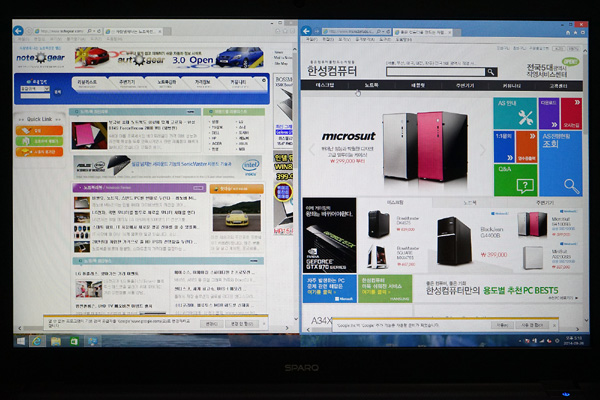Open second item in Hansung black nav bar

pyautogui.click(x=371, y=85)
